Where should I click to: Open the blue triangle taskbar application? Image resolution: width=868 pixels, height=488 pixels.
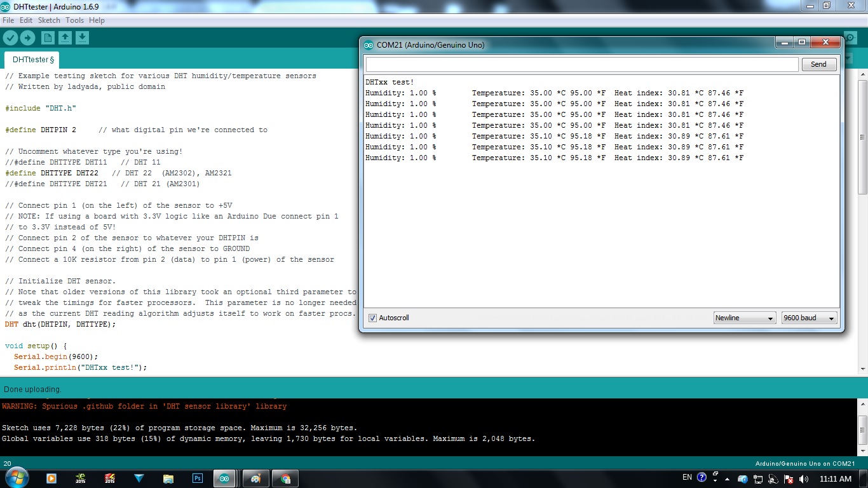[139, 478]
